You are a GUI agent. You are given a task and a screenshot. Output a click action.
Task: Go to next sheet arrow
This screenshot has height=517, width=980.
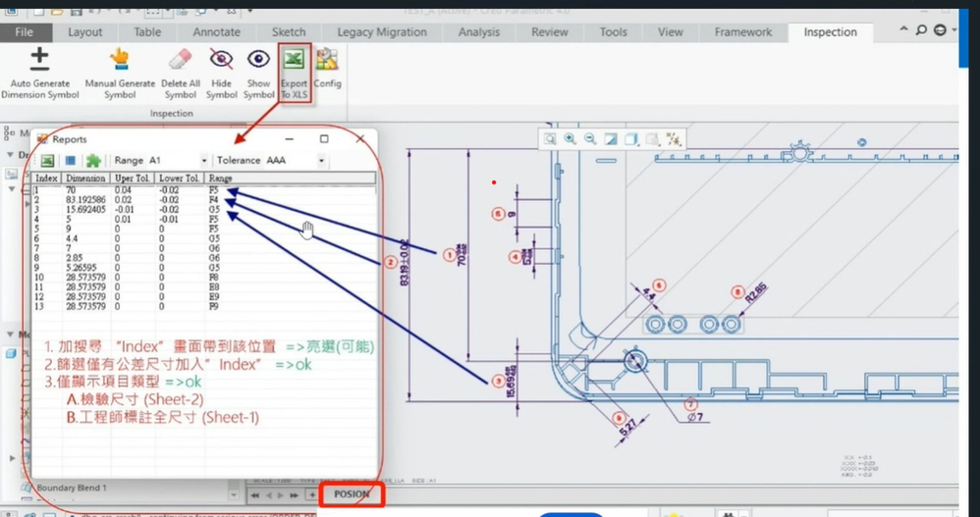tap(281, 495)
